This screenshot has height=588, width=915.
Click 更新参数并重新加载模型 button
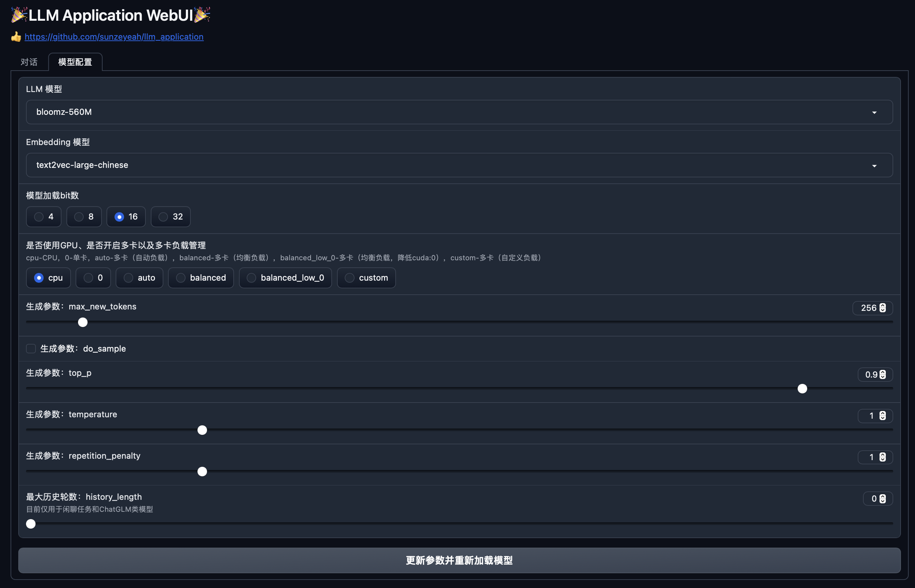coord(459,560)
